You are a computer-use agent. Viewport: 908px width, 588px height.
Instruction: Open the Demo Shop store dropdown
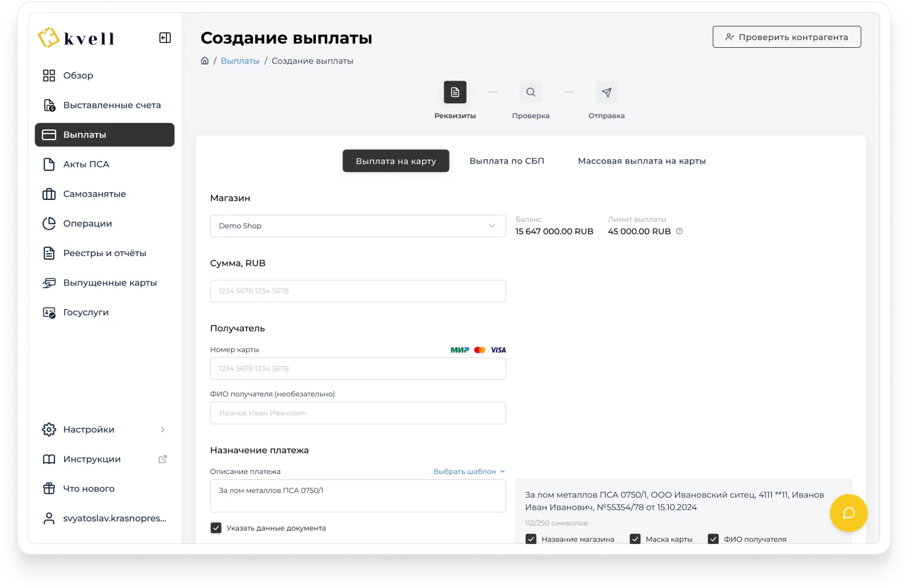coord(358,226)
